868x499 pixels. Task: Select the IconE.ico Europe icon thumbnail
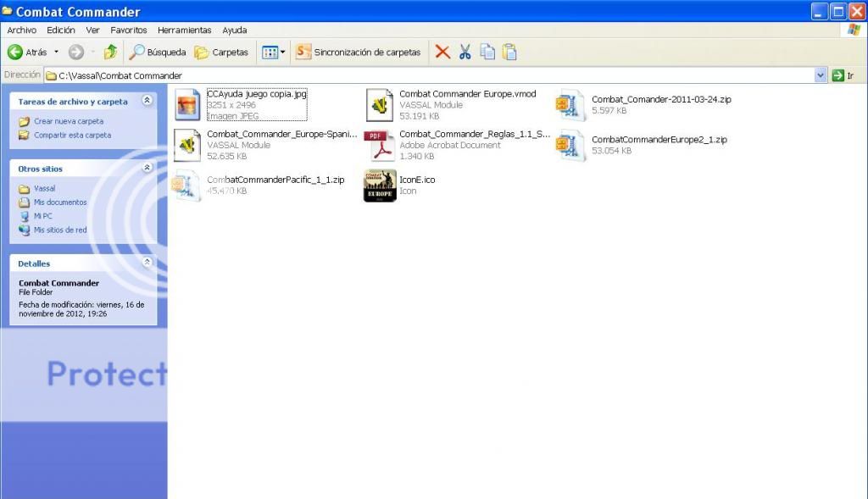point(380,186)
